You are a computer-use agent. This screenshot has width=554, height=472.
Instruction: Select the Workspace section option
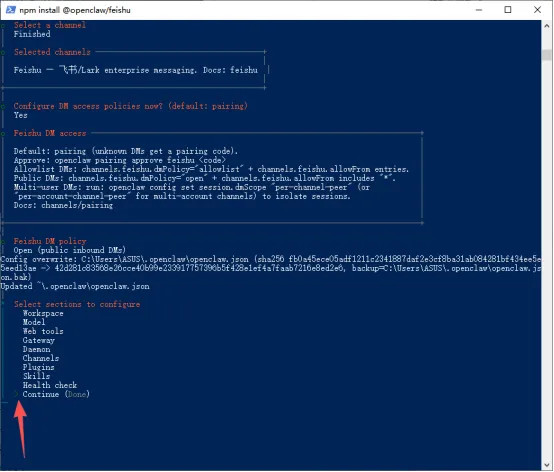click(x=43, y=313)
